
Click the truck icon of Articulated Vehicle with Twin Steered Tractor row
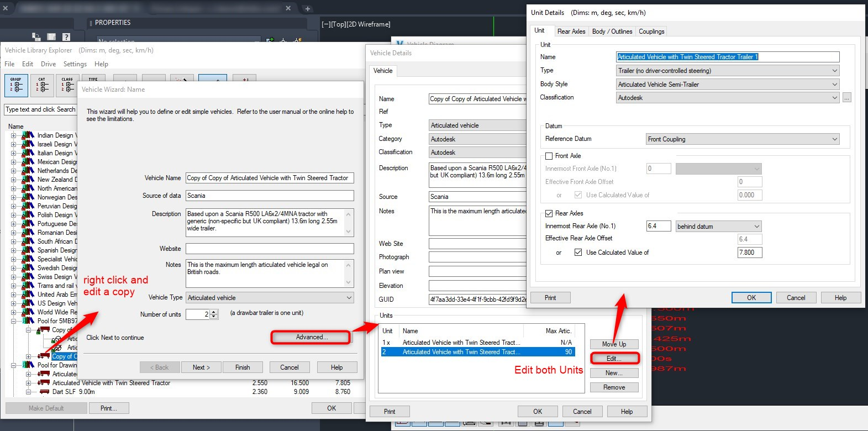44,383
